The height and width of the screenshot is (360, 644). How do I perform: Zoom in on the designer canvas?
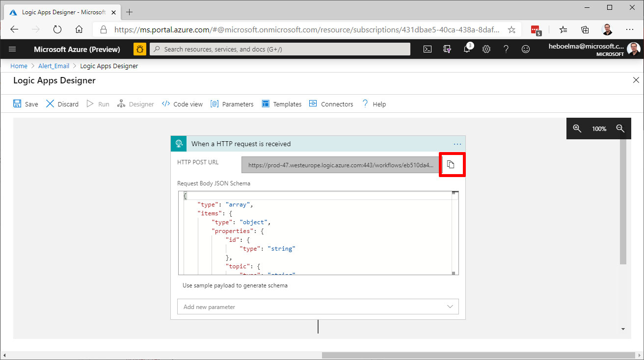577,129
